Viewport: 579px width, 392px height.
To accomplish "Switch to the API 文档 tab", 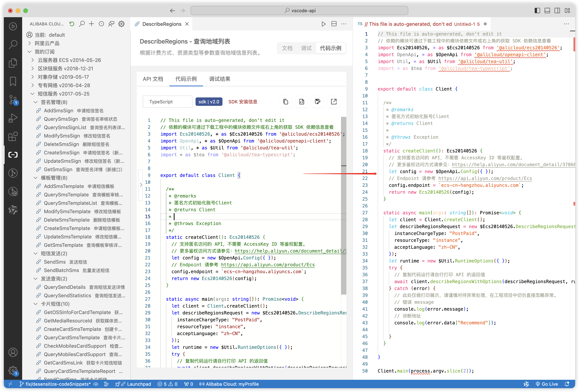I will pyautogui.click(x=153, y=79).
